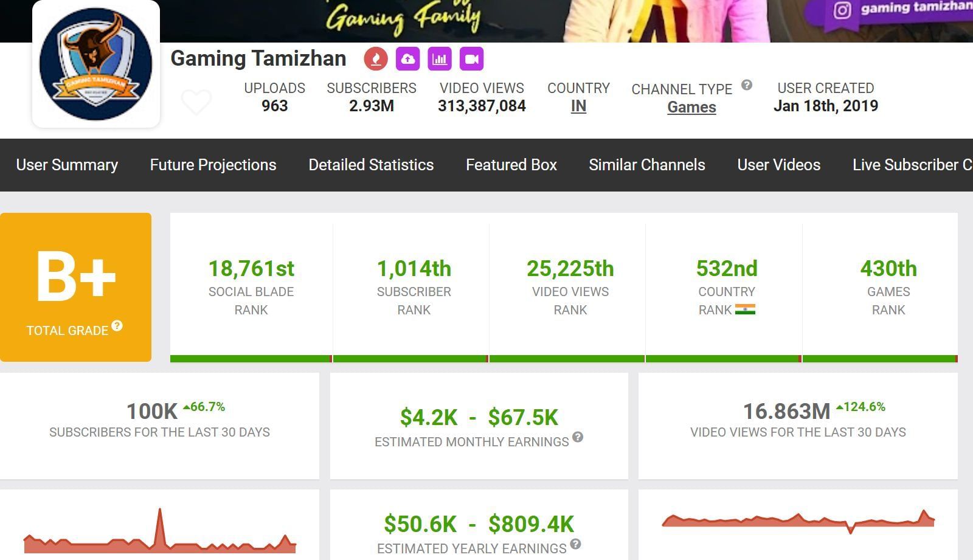Favorite the channel with the heart icon
Image resolution: width=973 pixels, height=560 pixels.
(x=196, y=102)
